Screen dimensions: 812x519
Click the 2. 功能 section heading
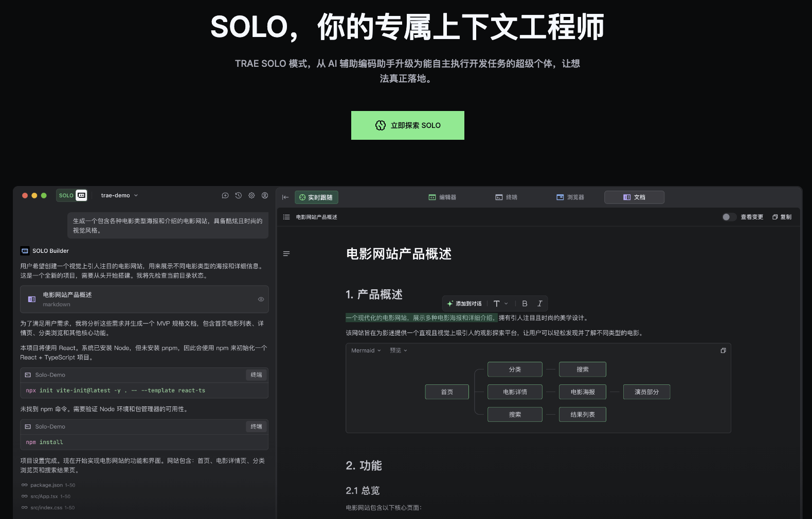[x=364, y=466]
